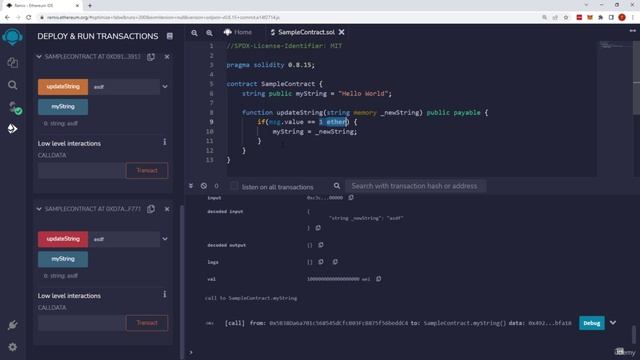The height and width of the screenshot is (360, 640).
Task: Open the File explorer sidebar icon
Action: [x=12, y=62]
